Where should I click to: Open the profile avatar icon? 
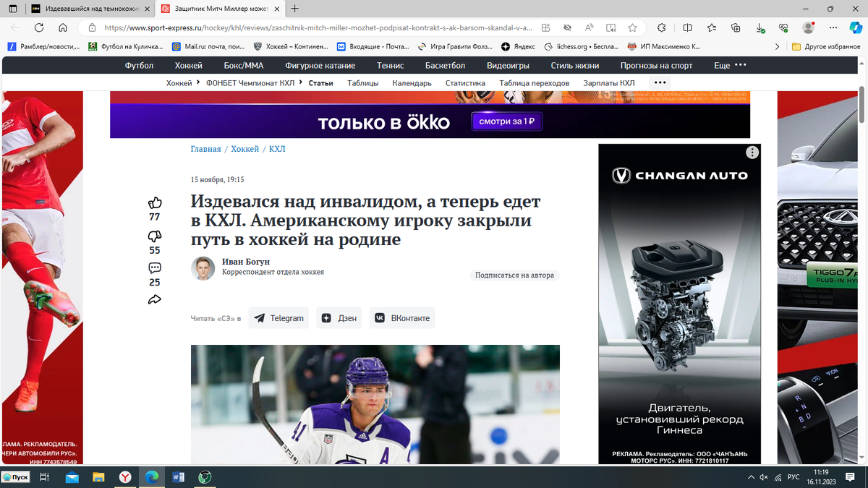[x=809, y=27]
